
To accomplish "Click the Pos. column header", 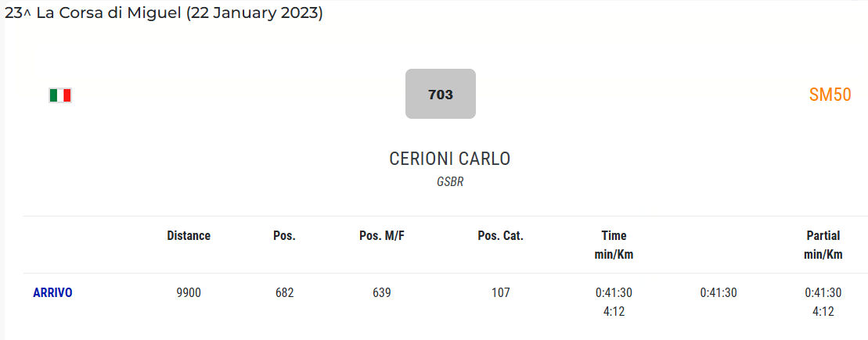I will (284, 235).
